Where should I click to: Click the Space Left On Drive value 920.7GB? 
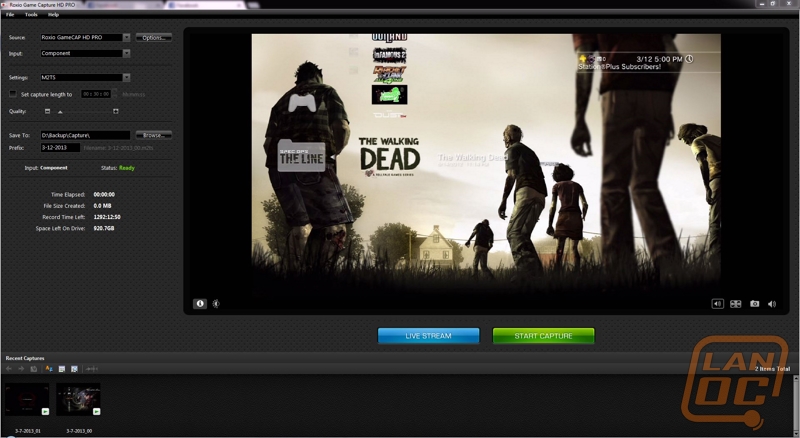pyautogui.click(x=104, y=228)
